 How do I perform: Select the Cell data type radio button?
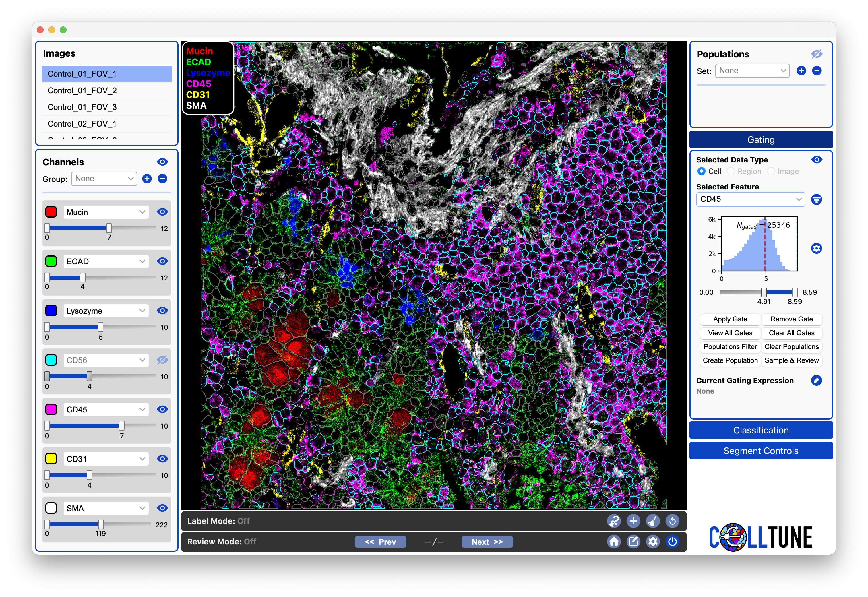701,171
